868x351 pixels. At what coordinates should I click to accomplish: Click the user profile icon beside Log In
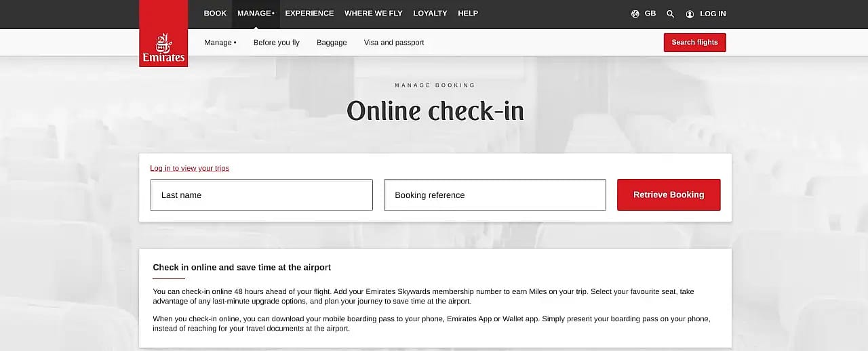tap(690, 14)
